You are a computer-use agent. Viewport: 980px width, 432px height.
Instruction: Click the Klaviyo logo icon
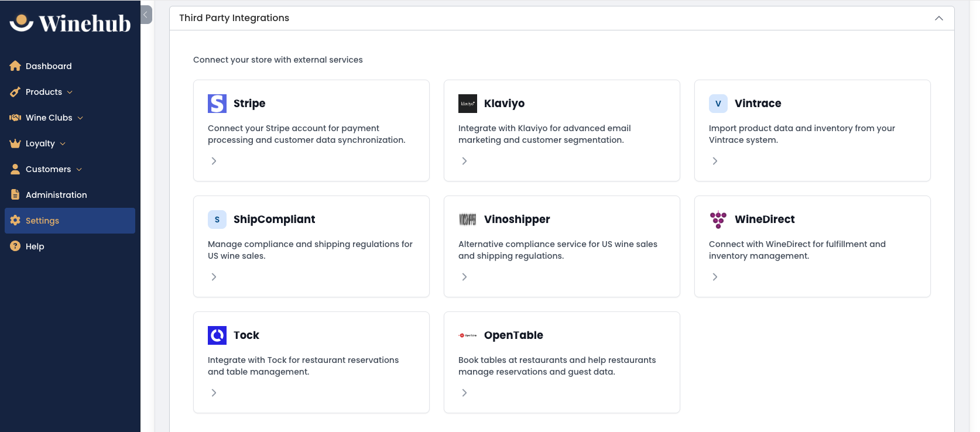pyautogui.click(x=468, y=104)
